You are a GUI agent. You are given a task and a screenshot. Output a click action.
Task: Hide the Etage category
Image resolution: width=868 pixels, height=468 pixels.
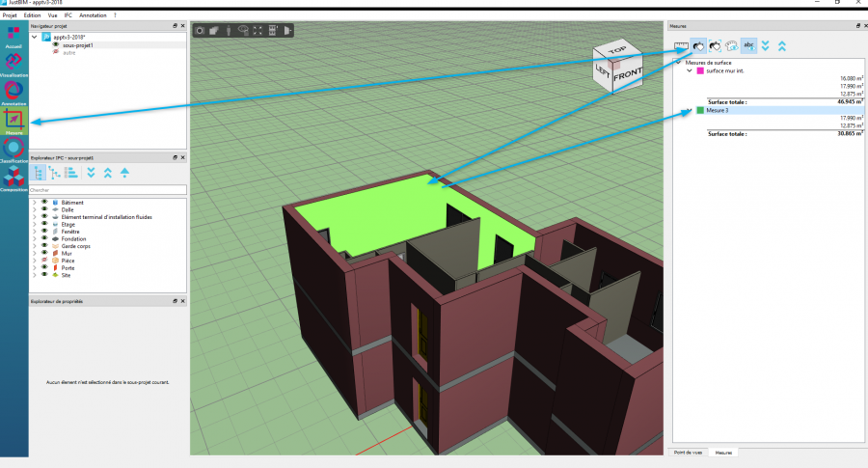[44, 224]
